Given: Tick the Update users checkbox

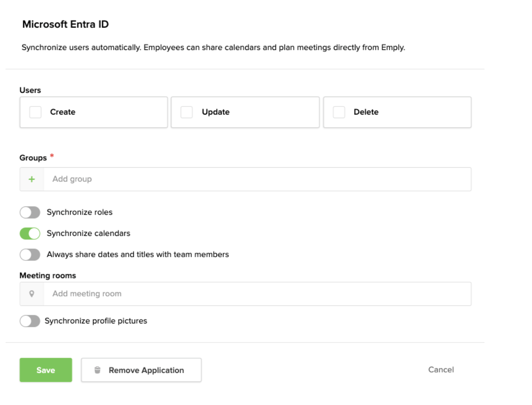Looking at the screenshot, I should coord(186,112).
